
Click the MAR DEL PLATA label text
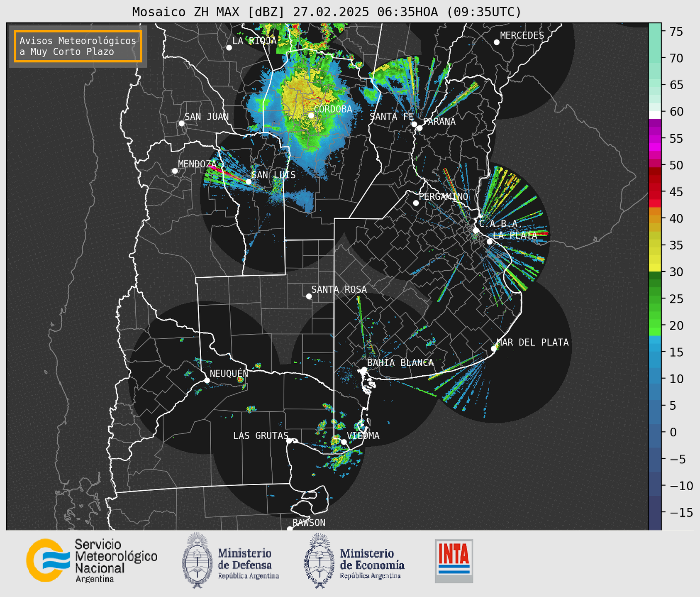pos(532,343)
